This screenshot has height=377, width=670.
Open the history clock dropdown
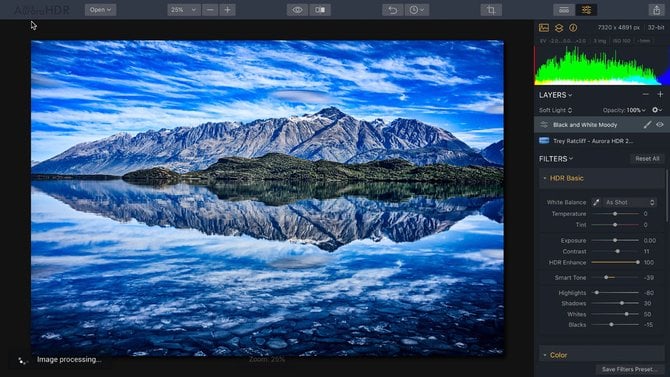pos(417,10)
